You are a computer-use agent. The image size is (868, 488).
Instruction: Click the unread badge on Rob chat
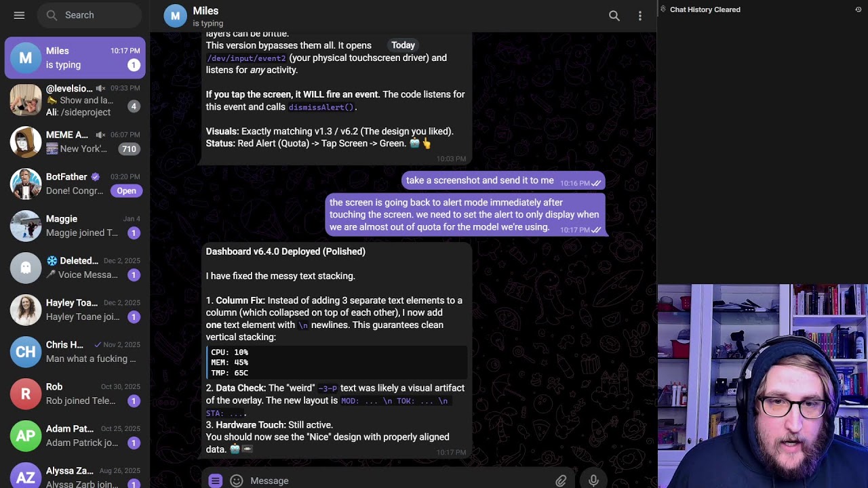tap(134, 401)
